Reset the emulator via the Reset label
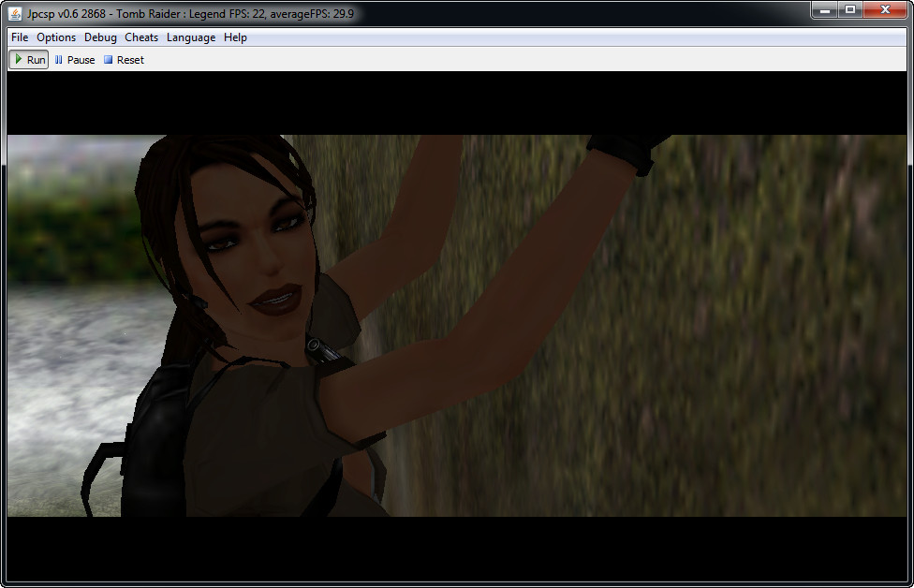This screenshot has height=588, width=914. click(x=130, y=60)
